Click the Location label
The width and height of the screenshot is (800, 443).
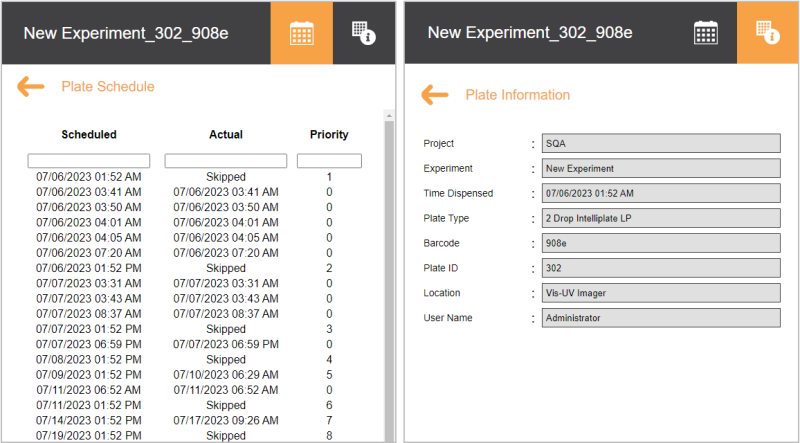(442, 293)
